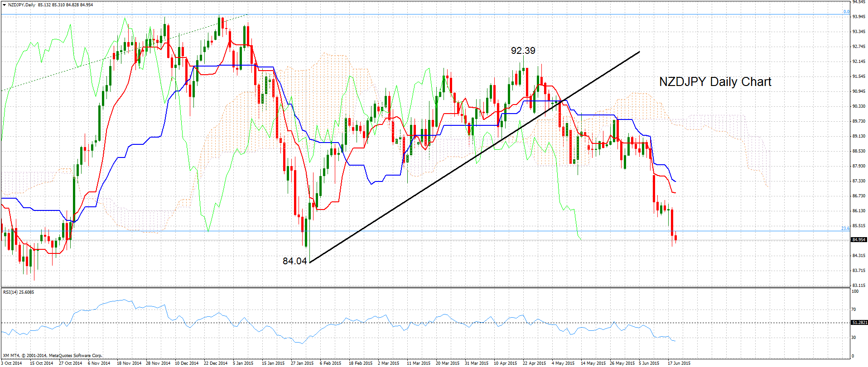Click the 31 Mar 2015 date label
The width and height of the screenshot is (868, 367).
477,363
